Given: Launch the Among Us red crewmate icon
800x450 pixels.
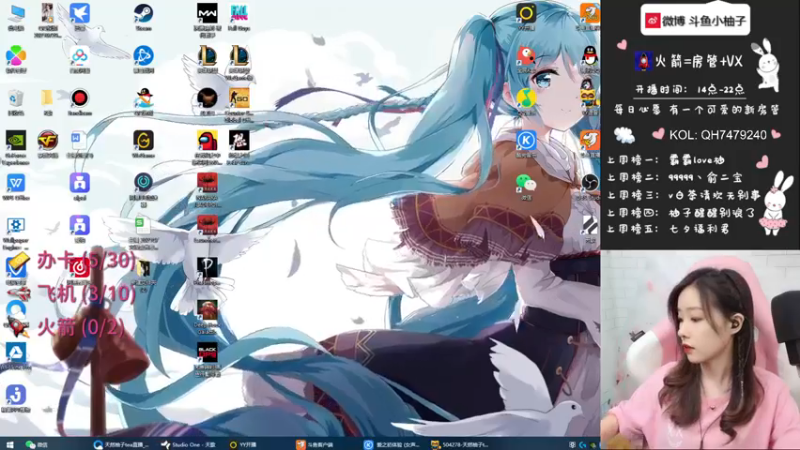Looking at the screenshot, I should 207,140.
